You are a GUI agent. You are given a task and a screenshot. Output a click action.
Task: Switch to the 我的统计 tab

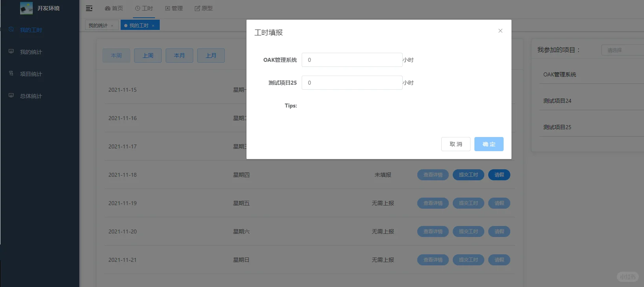pos(98,26)
